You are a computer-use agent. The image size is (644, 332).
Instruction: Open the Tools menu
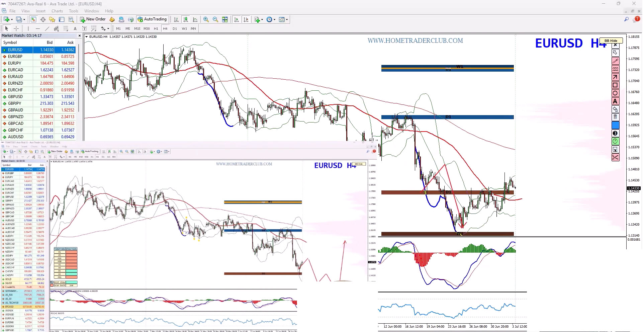(74, 11)
